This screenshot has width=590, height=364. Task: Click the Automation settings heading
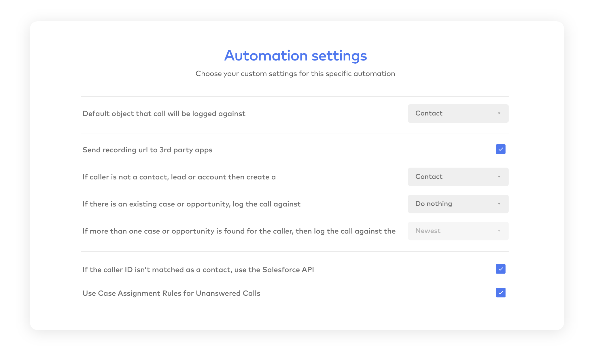(x=295, y=56)
